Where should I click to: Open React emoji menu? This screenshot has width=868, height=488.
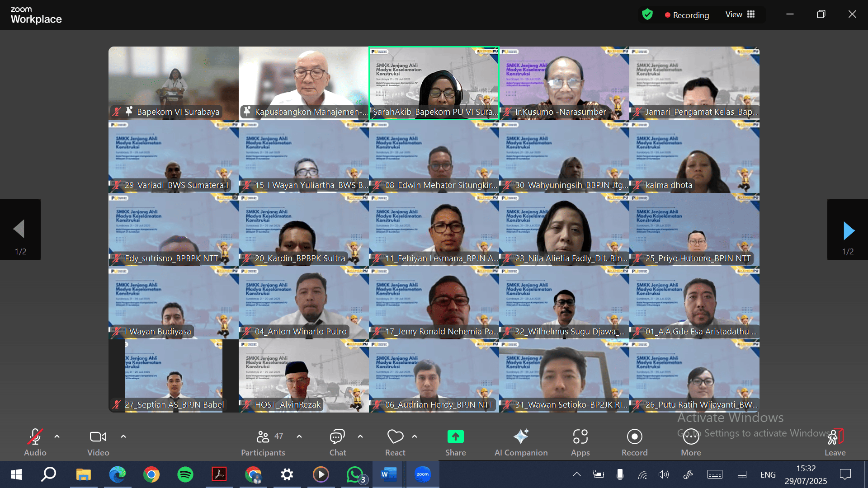[395, 442]
